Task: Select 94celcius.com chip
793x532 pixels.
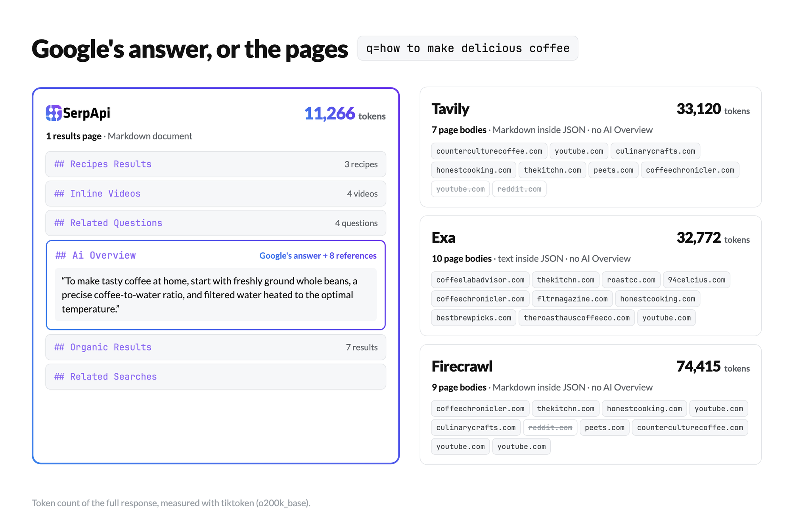Action: click(697, 280)
